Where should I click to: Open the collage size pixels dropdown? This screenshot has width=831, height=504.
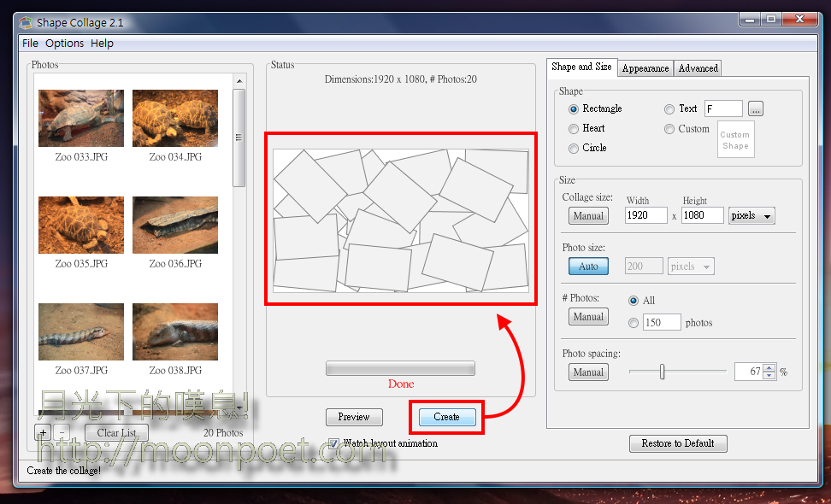click(751, 216)
